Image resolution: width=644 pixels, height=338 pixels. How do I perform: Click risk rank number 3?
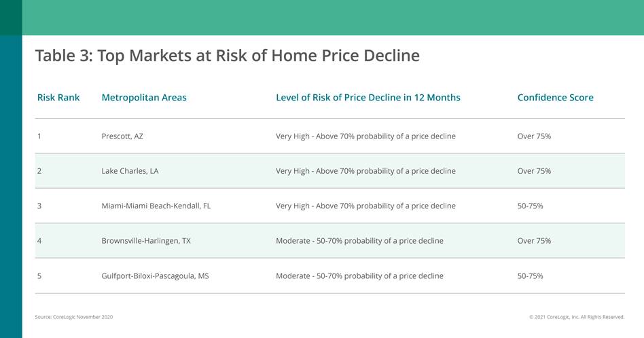point(39,206)
